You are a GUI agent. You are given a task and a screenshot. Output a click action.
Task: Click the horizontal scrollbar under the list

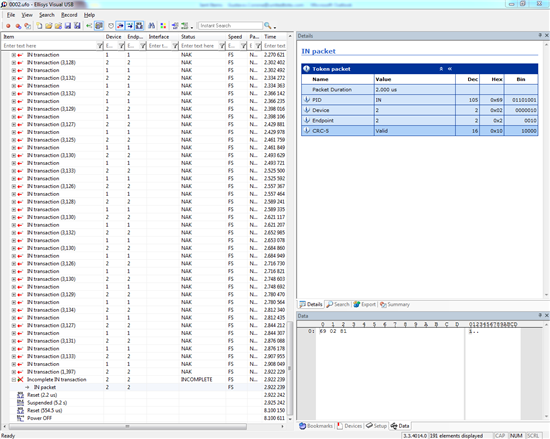coord(128,427)
